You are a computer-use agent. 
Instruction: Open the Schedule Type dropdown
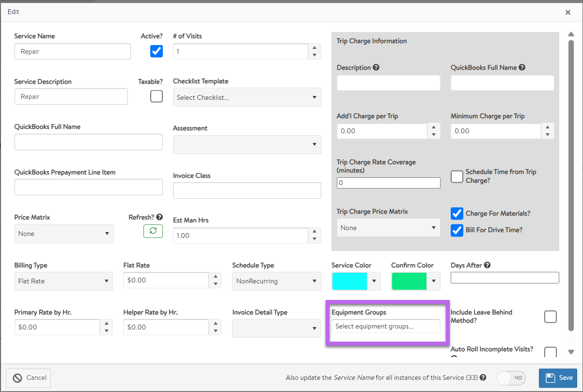276,281
